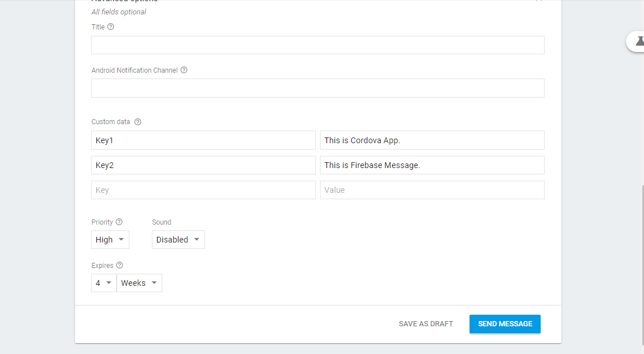Open the Weeks unit dropdown

[139, 283]
